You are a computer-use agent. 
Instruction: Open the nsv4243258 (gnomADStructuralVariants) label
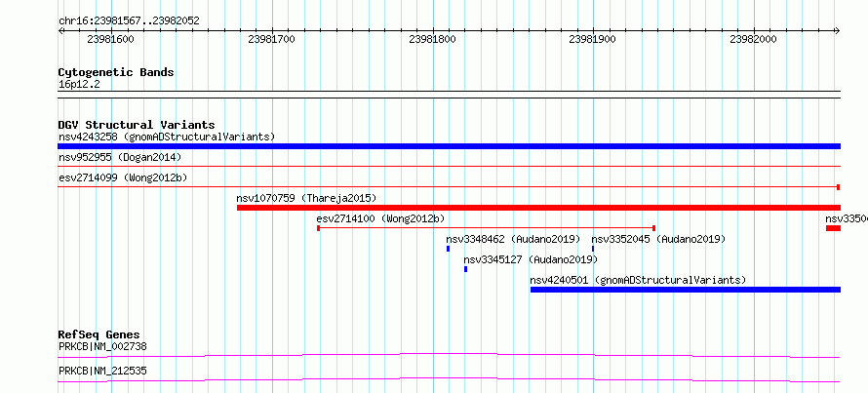point(167,137)
